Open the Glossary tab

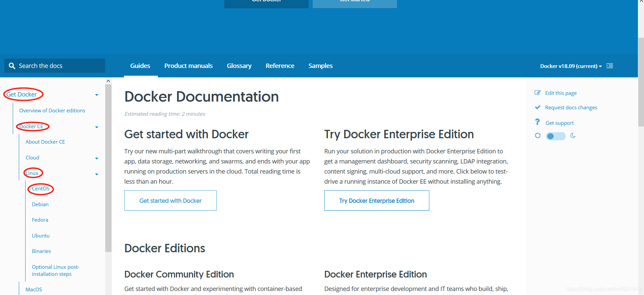[239, 66]
